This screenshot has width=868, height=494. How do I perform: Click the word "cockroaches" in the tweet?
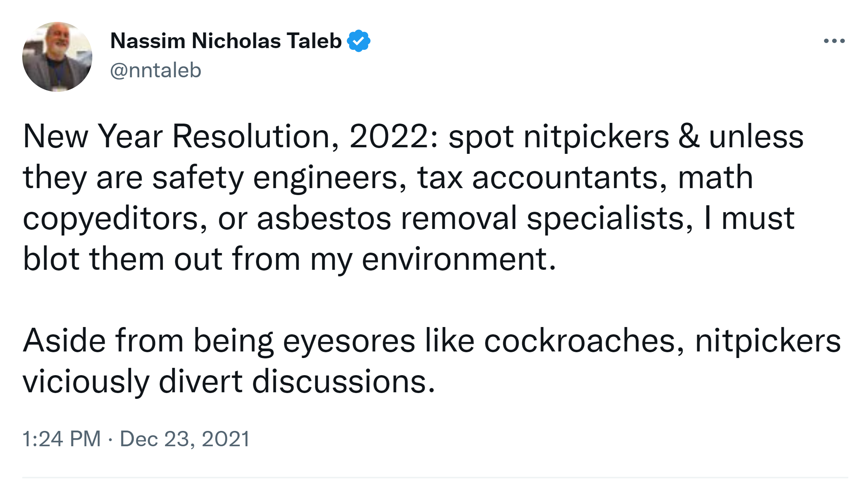[x=583, y=341]
